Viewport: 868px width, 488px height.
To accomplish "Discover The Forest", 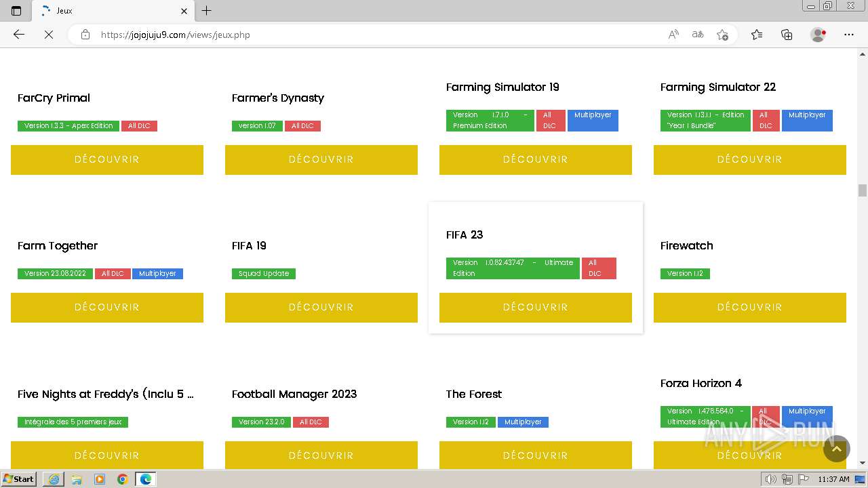I will point(536,455).
